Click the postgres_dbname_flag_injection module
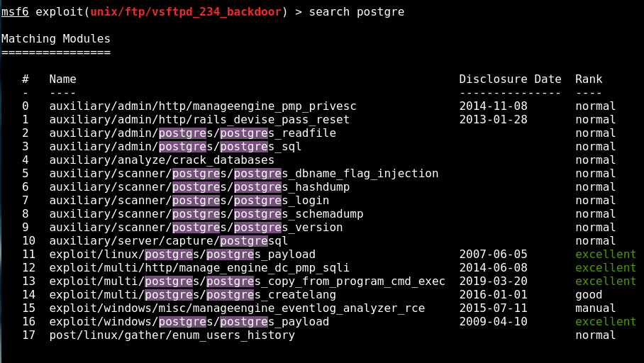The height and width of the screenshot is (363, 644). (243, 174)
